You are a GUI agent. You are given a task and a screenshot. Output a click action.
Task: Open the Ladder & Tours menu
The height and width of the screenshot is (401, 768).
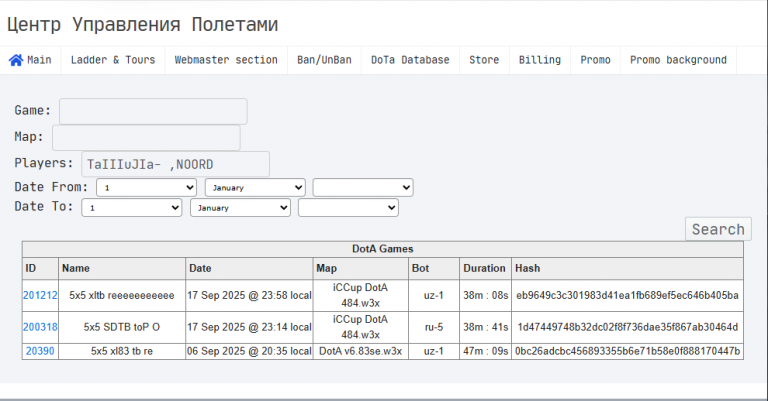tap(113, 60)
